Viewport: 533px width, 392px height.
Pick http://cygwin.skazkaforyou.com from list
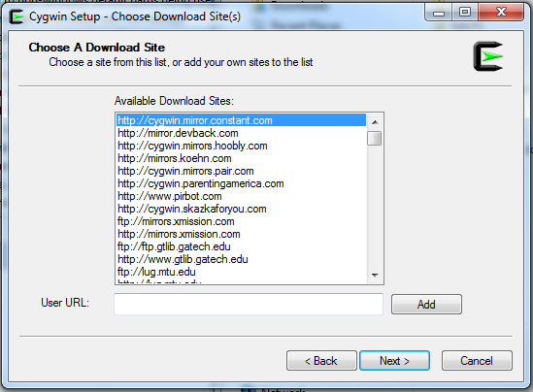(242, 209)
